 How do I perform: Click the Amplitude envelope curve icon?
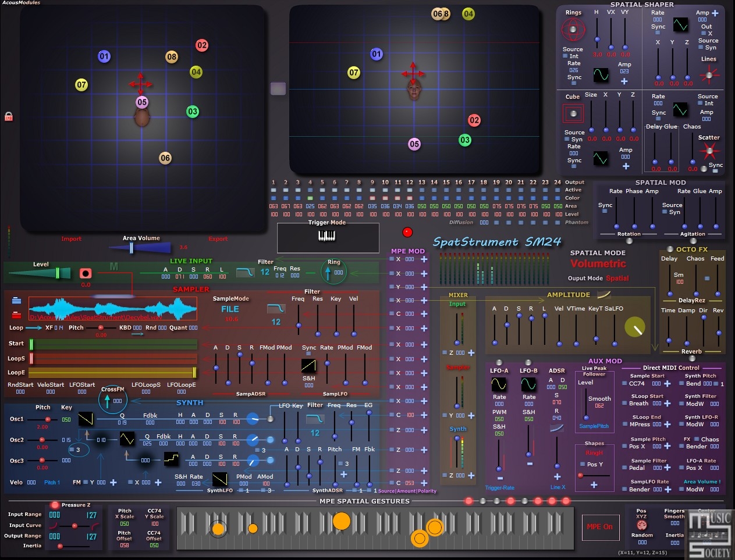pyautogui.click(x=604, y=295)
